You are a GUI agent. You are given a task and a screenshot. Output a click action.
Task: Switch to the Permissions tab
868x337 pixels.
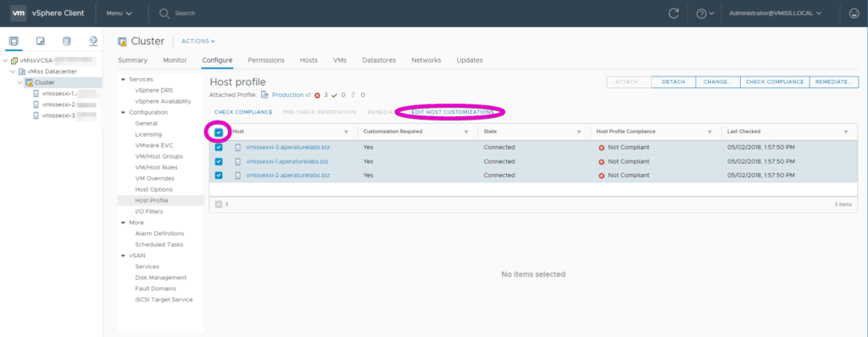tap(266, 60)
